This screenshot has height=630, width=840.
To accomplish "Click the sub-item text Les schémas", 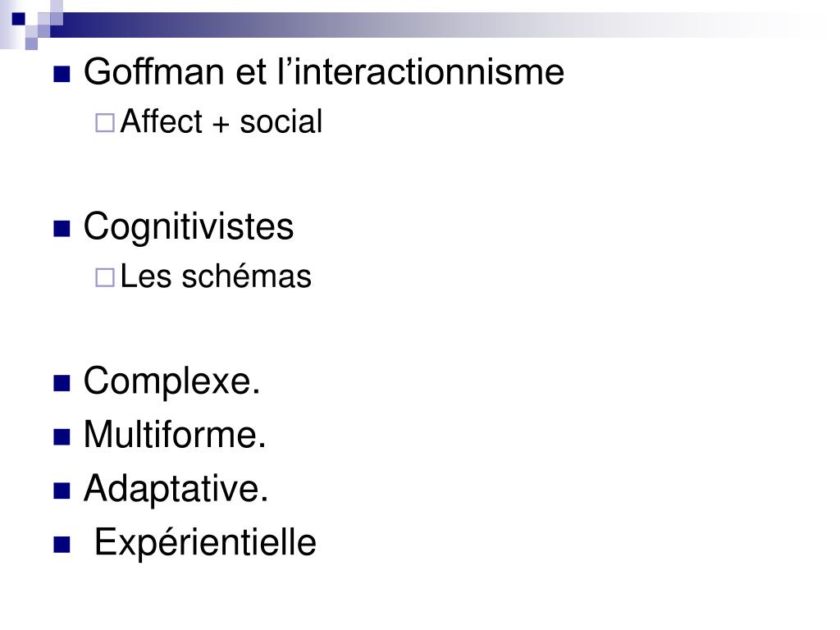I will coord(216,276).
